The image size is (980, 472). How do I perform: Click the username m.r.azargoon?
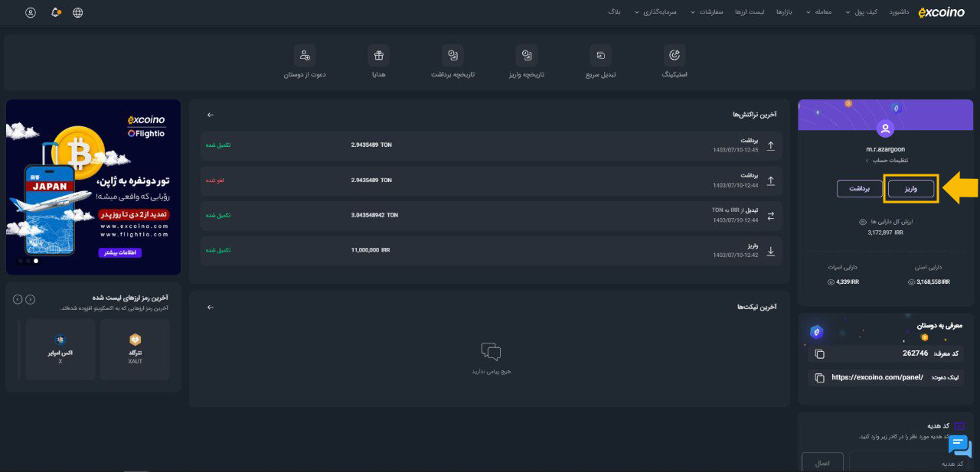pyautogui.click(x=887, y=149)
